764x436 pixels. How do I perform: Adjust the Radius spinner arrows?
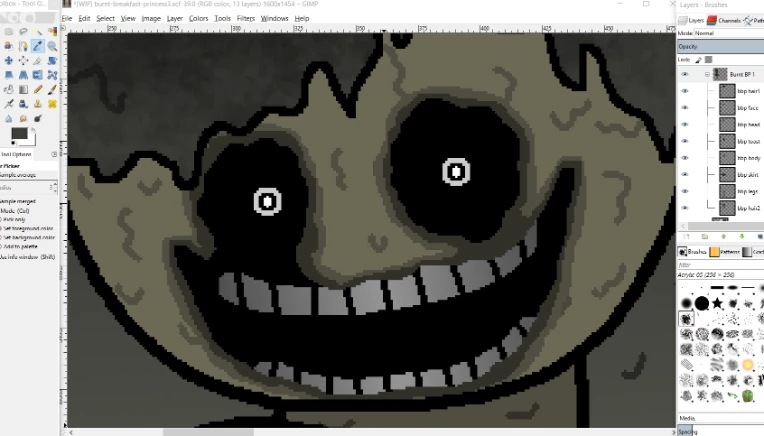pyautogui.click(x=54, y=188)
